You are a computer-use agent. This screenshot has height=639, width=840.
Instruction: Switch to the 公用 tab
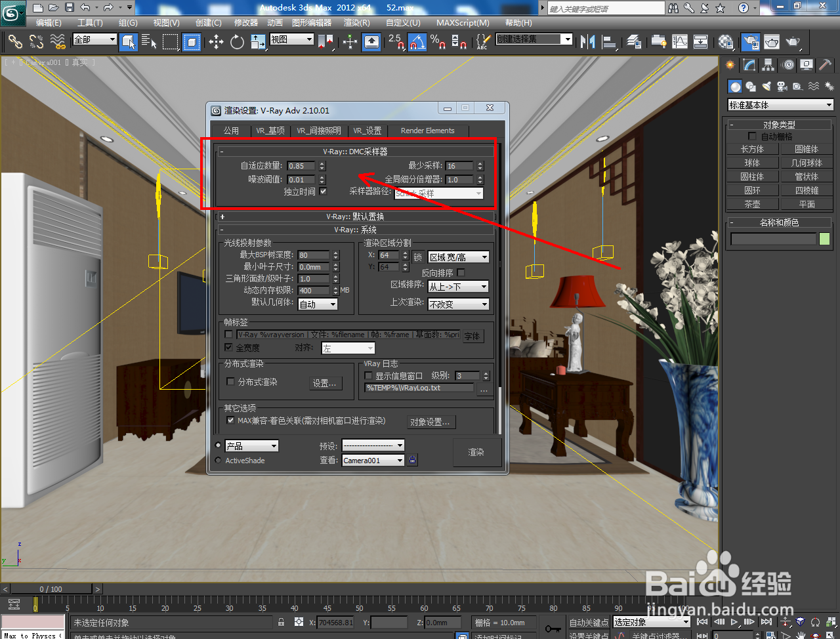pyautogui.click(x=231, y=131)
